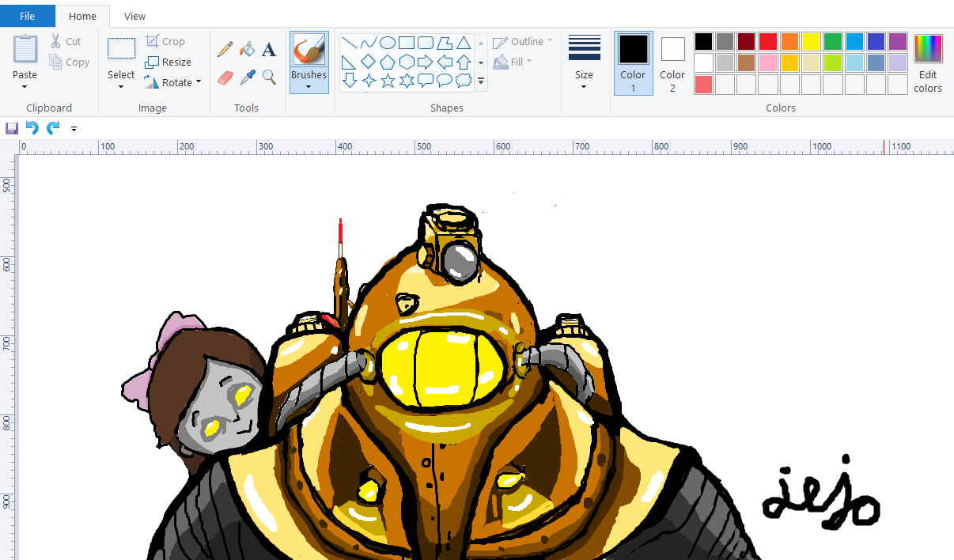Open Edit colors dialog
954x560 pixels.
point(928,63)
